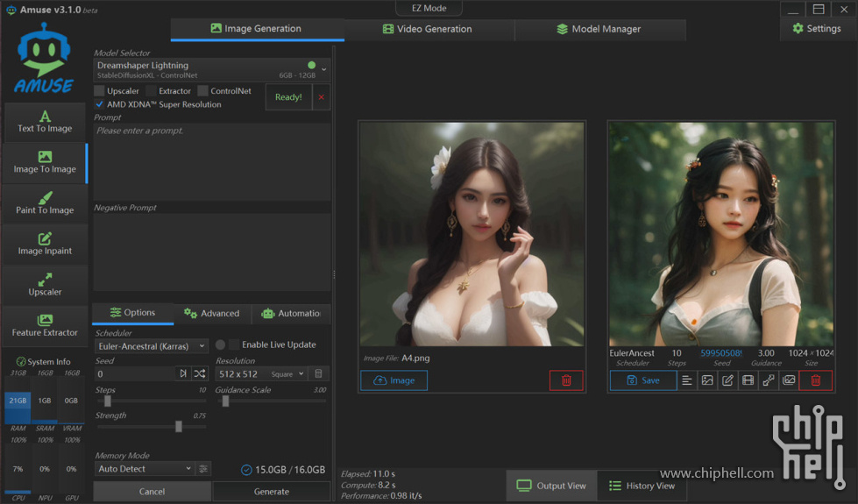
Task: Click the generated output image thumbnail
Action: click(x=721, y=234)
